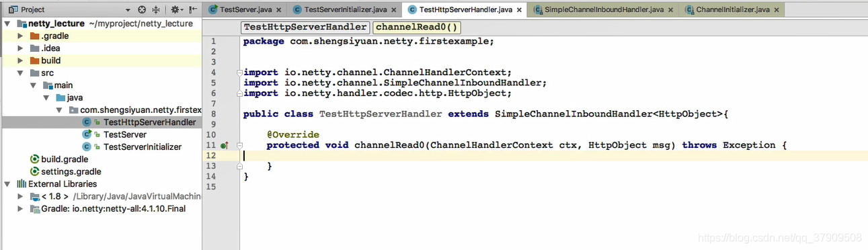Expand Gradle: io.netty:netty-all library node
The image size is (868, 250).
21,209
